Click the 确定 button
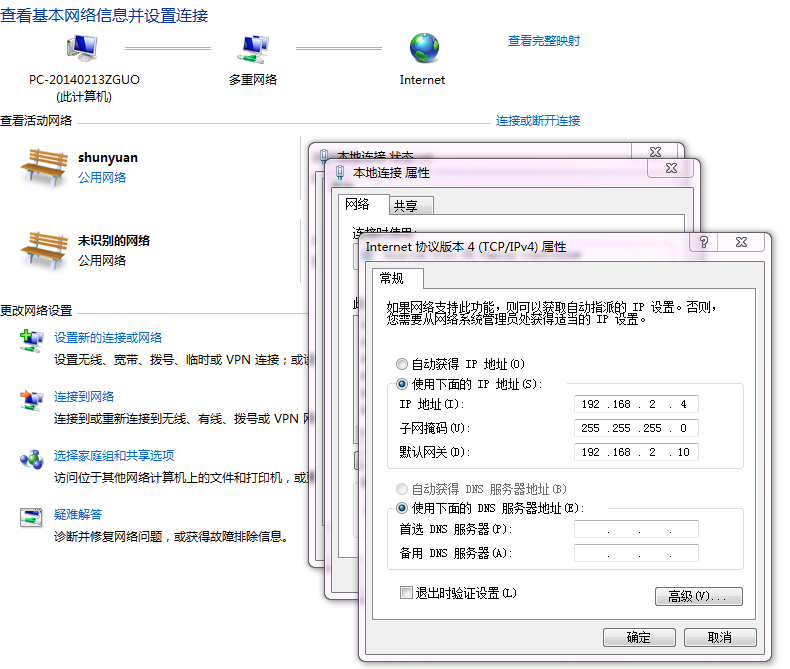 coord(639,637)
